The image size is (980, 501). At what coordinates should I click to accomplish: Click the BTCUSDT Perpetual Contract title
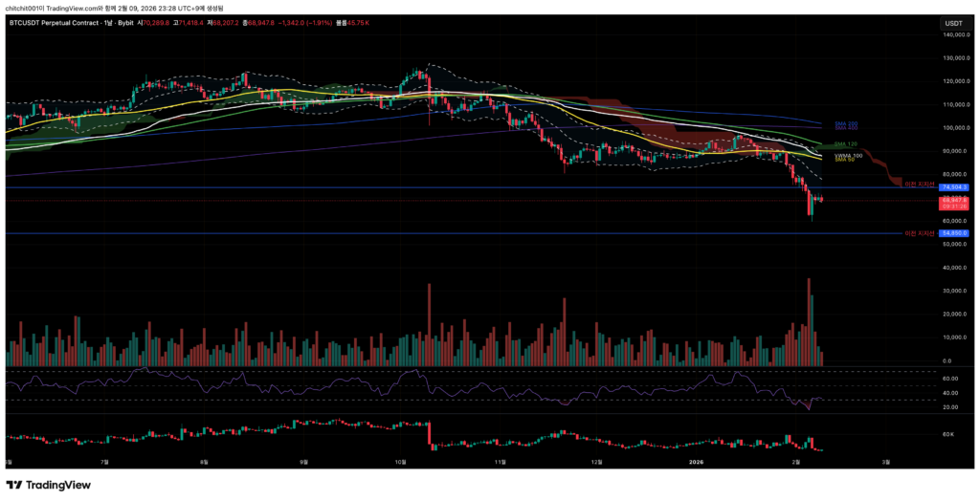pos(54,22)
